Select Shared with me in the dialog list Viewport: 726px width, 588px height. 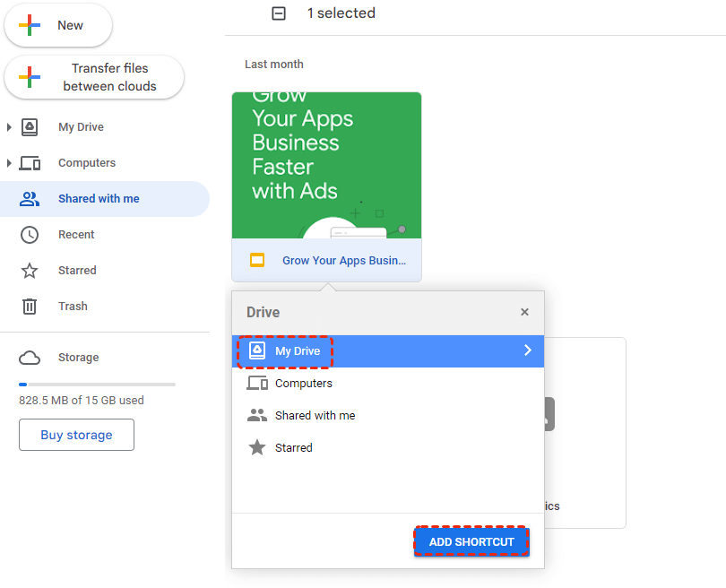pyautogui.click(x=388, y=416)
